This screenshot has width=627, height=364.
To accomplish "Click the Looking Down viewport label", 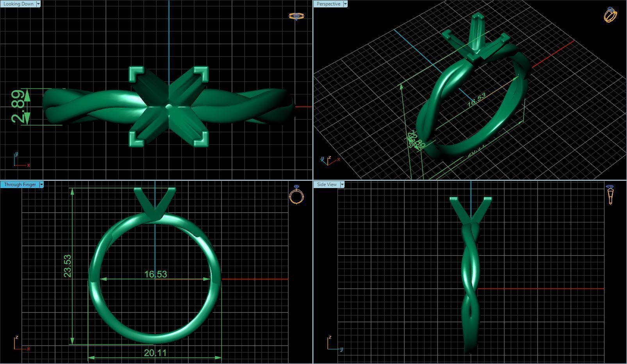I will (x=18, y=4).
